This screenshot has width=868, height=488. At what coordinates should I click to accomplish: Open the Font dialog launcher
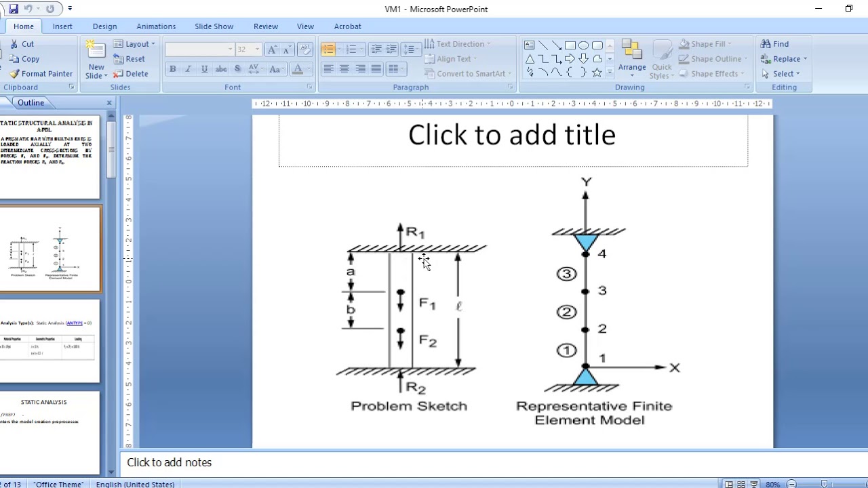pos(310,87)
